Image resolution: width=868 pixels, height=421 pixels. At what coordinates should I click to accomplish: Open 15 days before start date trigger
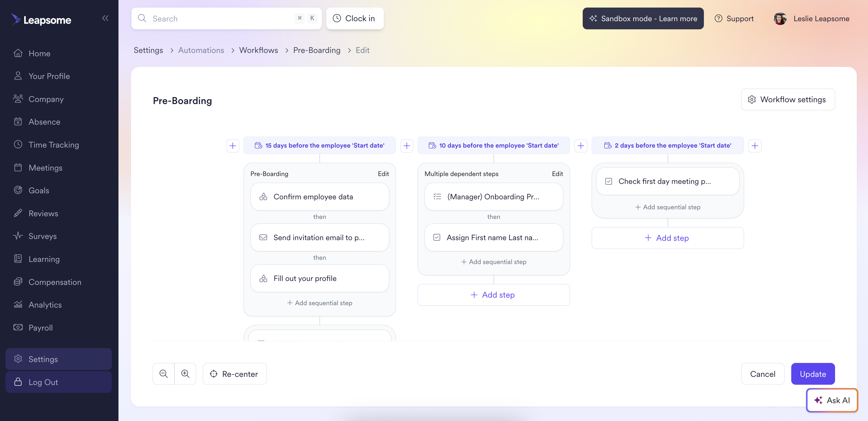point(319,145)
